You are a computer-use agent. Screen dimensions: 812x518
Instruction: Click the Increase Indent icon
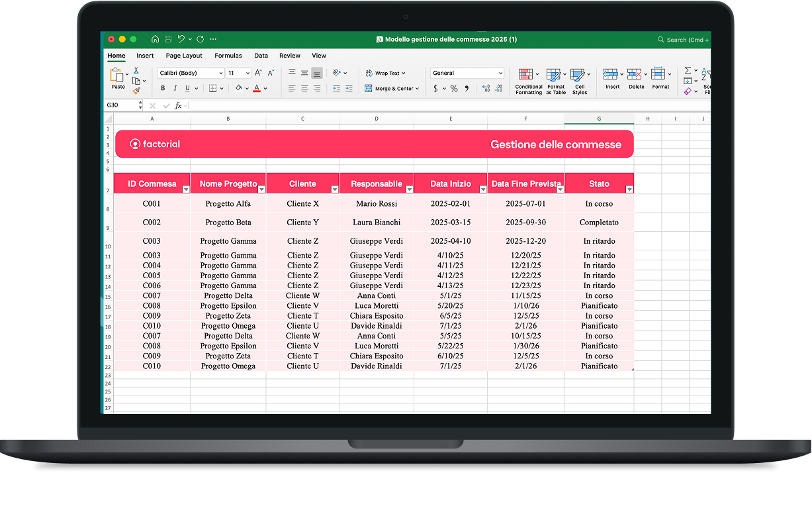(x=349, y=88)
